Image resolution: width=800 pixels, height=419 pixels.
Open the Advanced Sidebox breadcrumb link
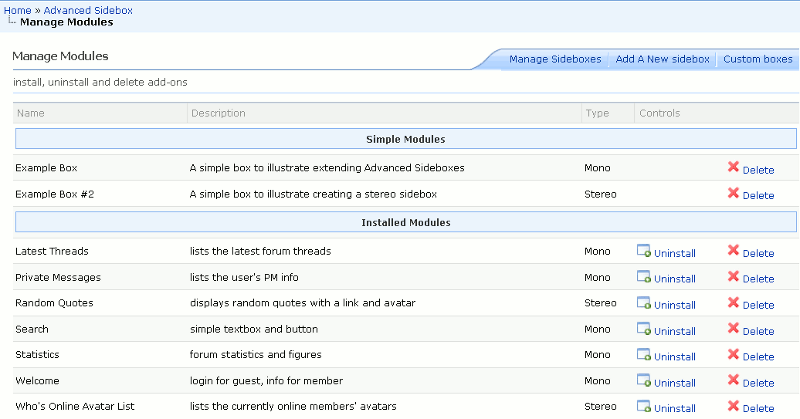point(88,10)
